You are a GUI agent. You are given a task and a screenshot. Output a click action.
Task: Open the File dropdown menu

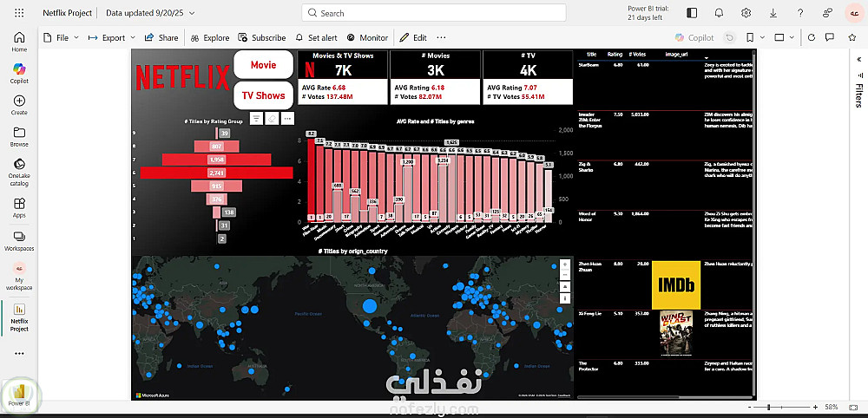(61, 37)
